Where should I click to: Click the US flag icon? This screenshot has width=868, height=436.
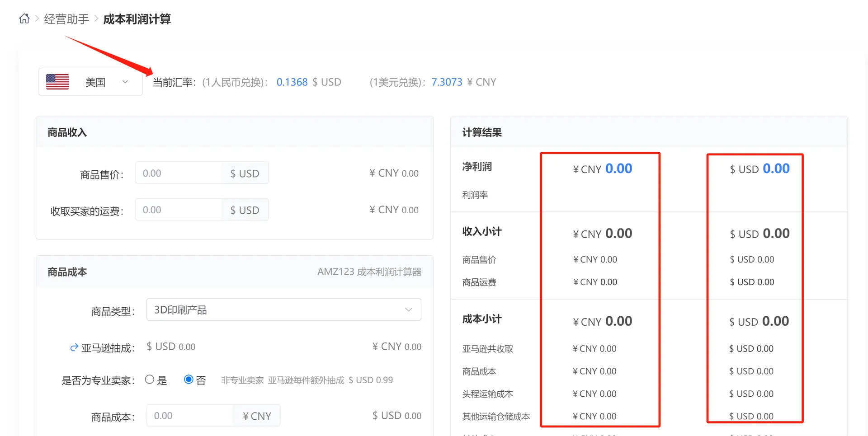click(57, 82)
